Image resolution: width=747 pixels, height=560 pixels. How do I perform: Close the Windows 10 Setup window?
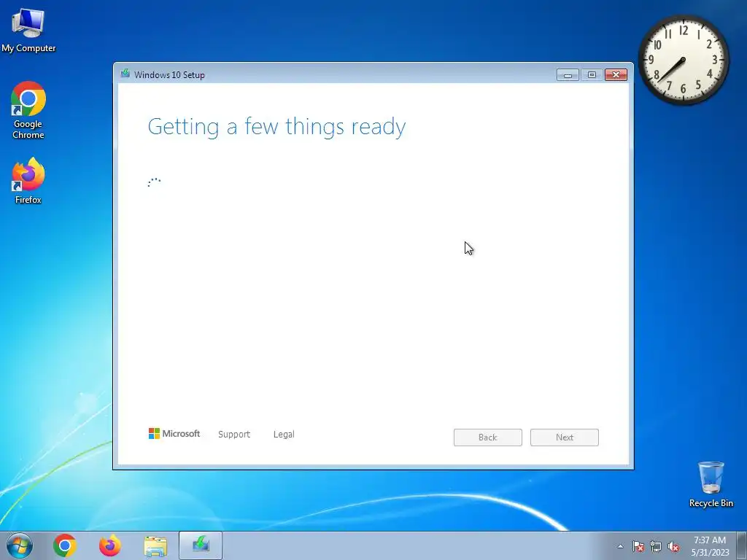pos(616,75)
